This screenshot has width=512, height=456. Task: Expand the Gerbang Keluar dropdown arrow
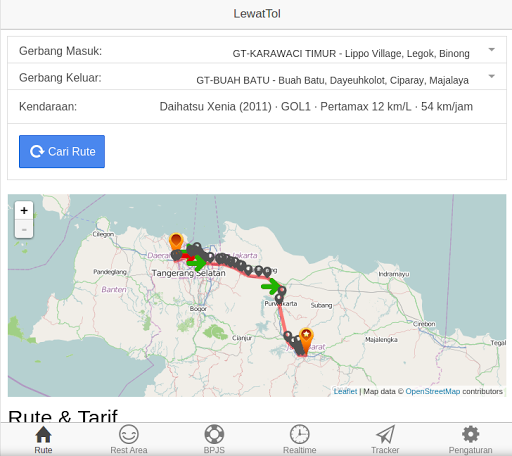point(491,76)
